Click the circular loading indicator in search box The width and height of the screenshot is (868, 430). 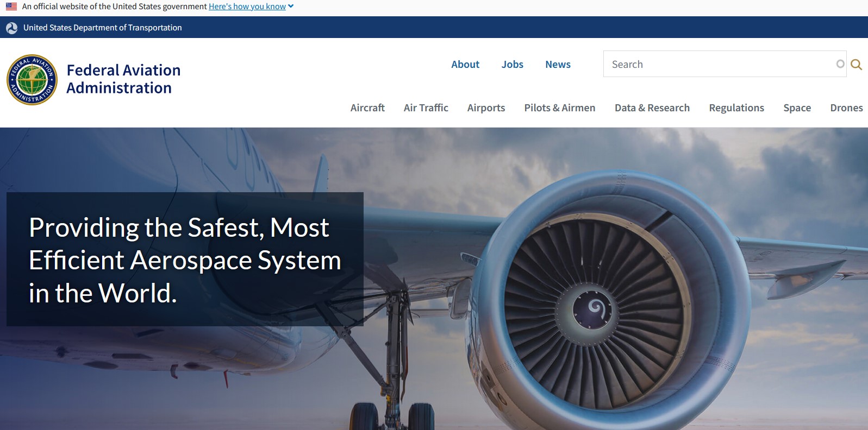point(840,64)
